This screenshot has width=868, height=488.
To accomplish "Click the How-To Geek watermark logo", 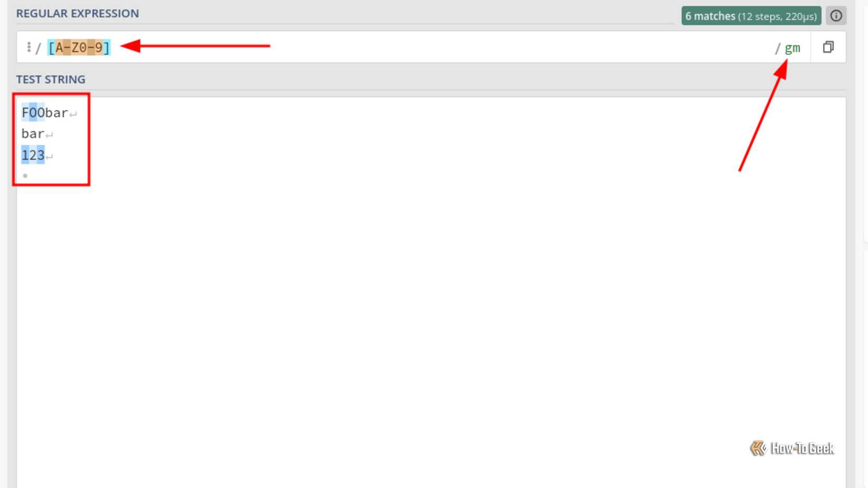I will point(792,448).
